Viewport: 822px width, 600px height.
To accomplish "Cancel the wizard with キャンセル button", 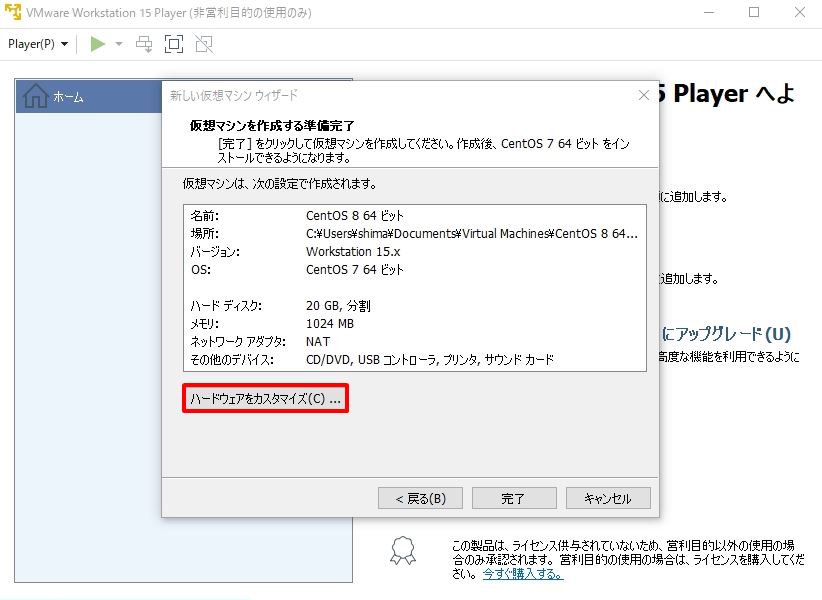I will coord(608,498).
